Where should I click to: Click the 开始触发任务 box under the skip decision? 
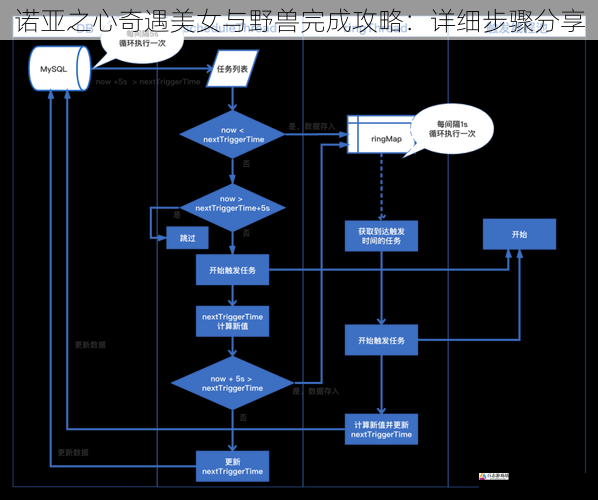coord(232,270)
